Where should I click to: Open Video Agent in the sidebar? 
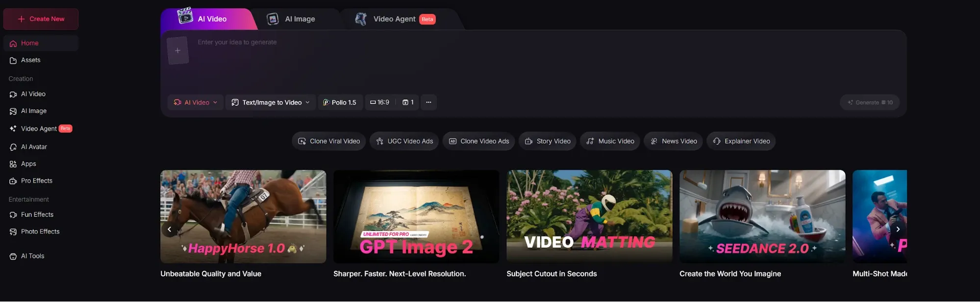click(41, 129)
